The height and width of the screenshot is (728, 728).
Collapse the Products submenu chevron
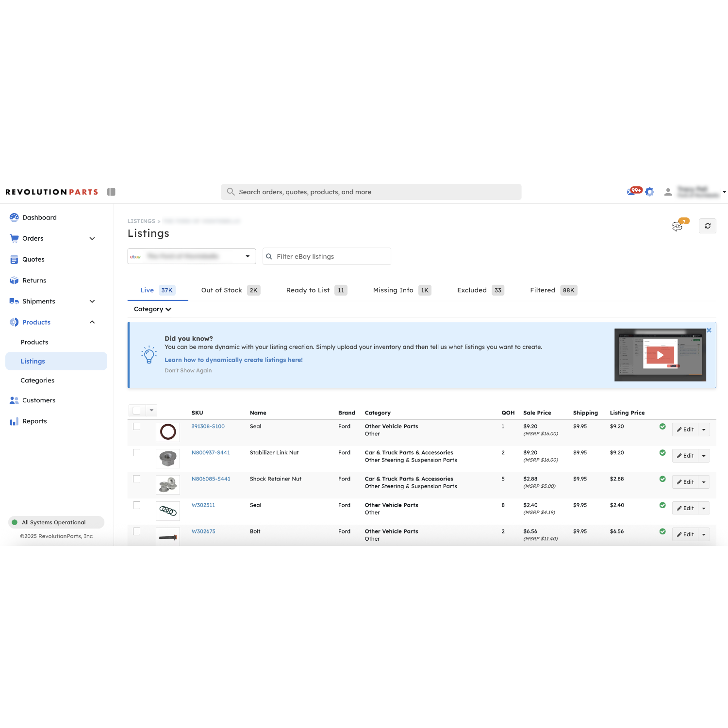point(92,322)
